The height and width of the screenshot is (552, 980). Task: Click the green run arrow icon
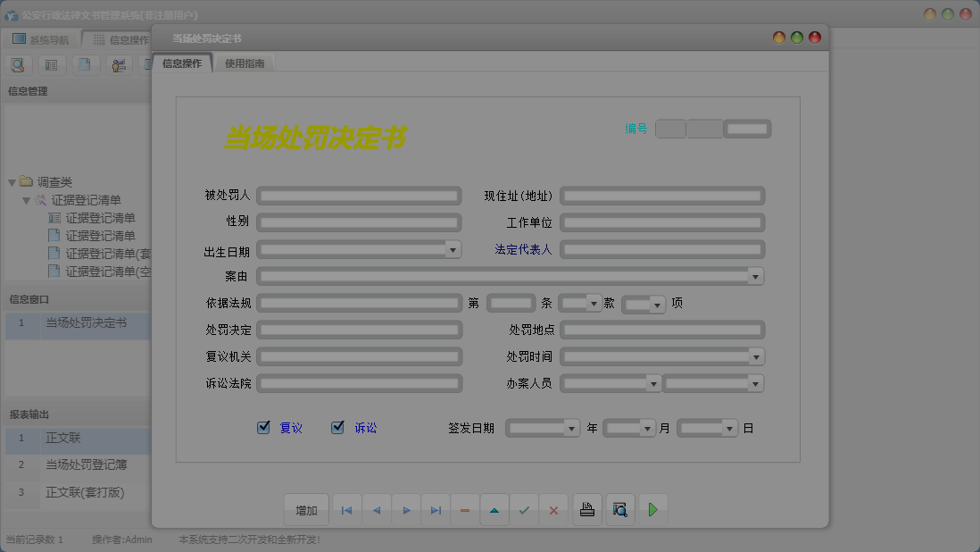[652, 509]
